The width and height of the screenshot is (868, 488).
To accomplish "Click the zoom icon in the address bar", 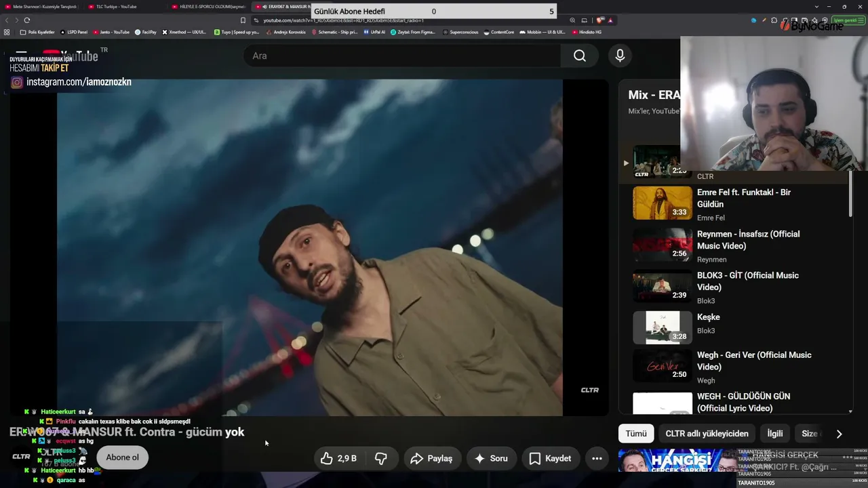I will pos(573,20).
